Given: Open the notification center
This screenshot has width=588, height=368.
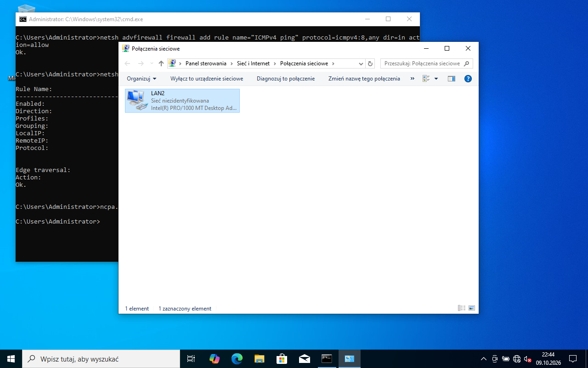Looking at the screenshot, I should pyautogui.click(x=573, y=359).
